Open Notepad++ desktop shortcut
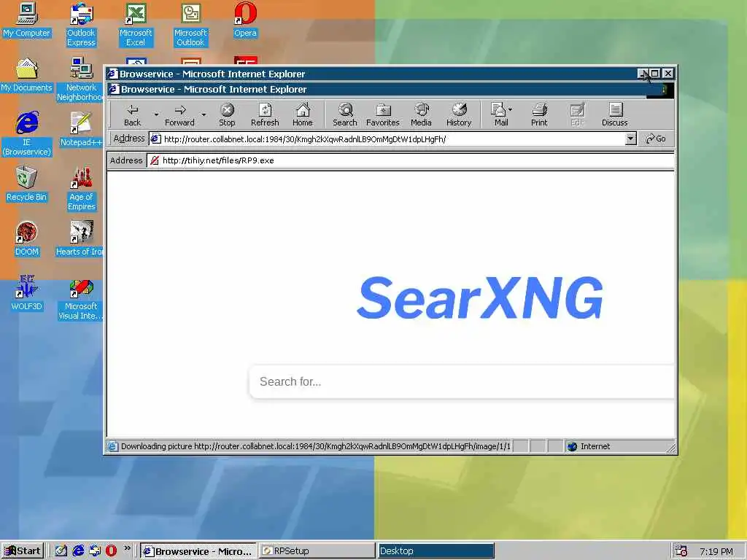The width and height of the screenshot is (747, 560). (x=81, y=130)
